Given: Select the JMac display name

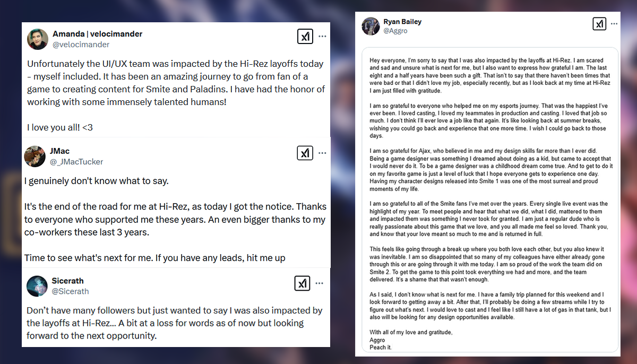Looking at the screenshot, I should pyautogui.click(x=59, y=151).
